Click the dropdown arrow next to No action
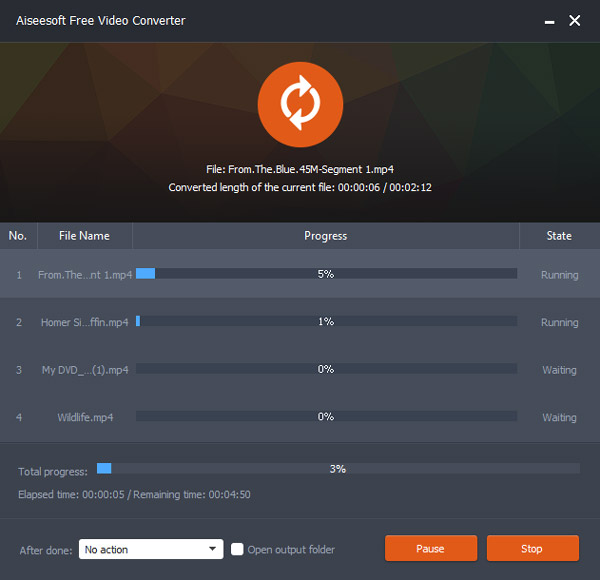The width and height of the screenshot is (600, 580). click(x=214, y=549)
